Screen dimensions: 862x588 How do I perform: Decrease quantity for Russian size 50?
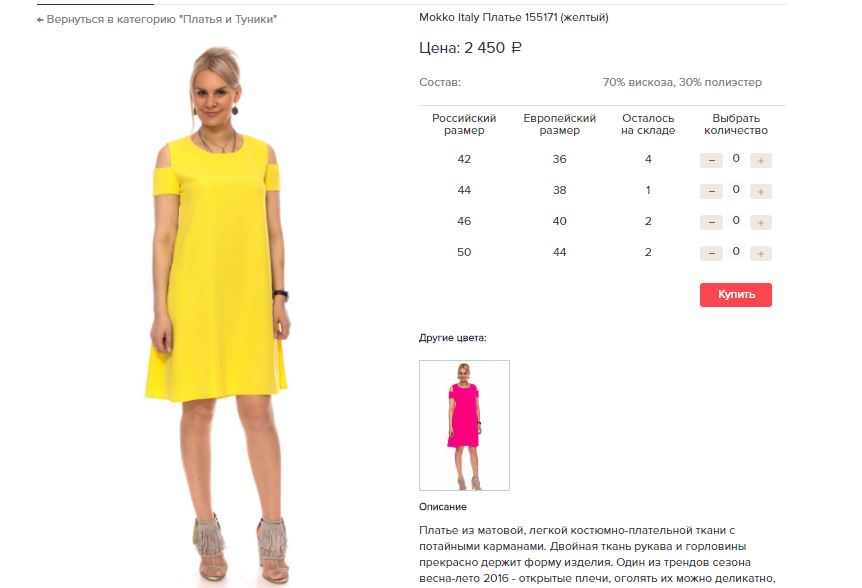coord(711,253)
